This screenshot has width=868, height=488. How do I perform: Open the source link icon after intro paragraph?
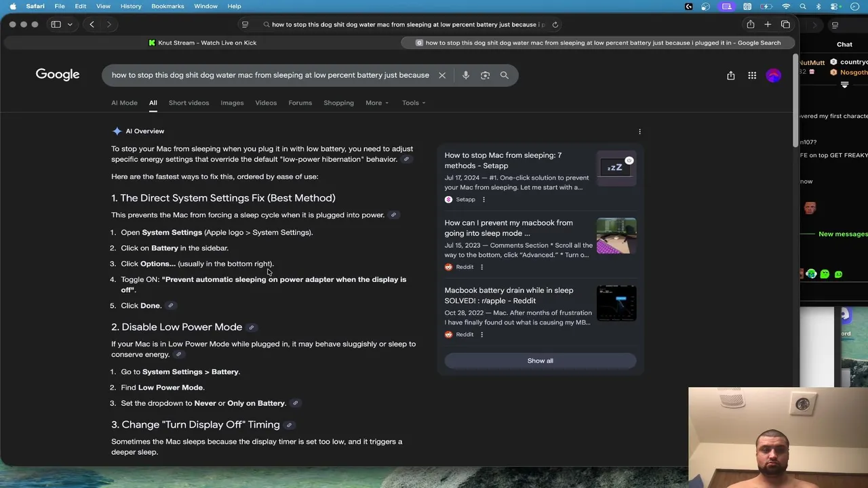[x=406, y=159]
